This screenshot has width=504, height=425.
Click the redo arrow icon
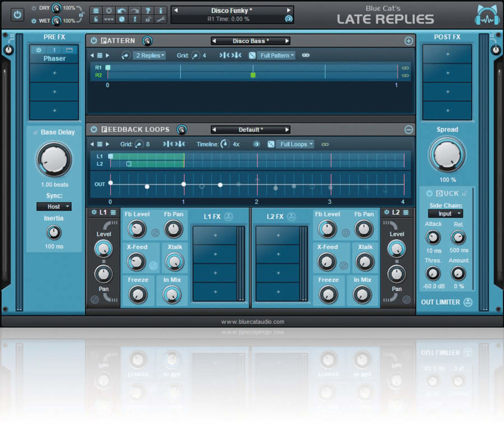[x=135, y=11]
